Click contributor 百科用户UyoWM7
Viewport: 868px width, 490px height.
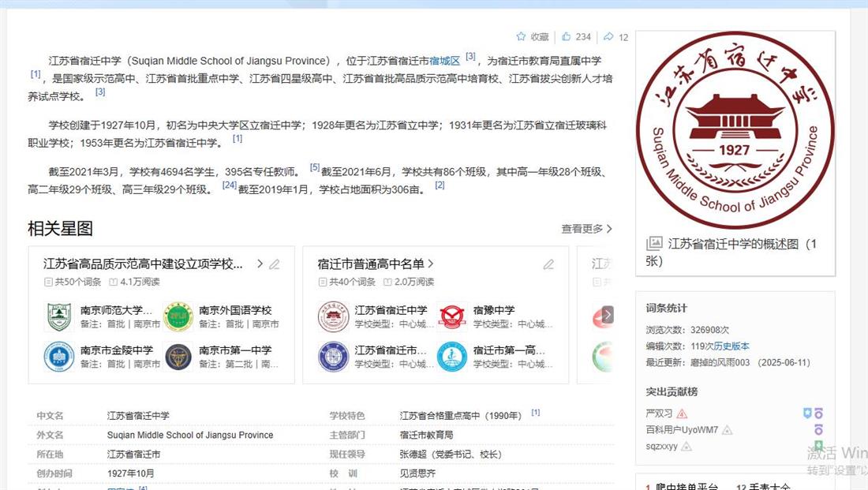tap(682, 430)
